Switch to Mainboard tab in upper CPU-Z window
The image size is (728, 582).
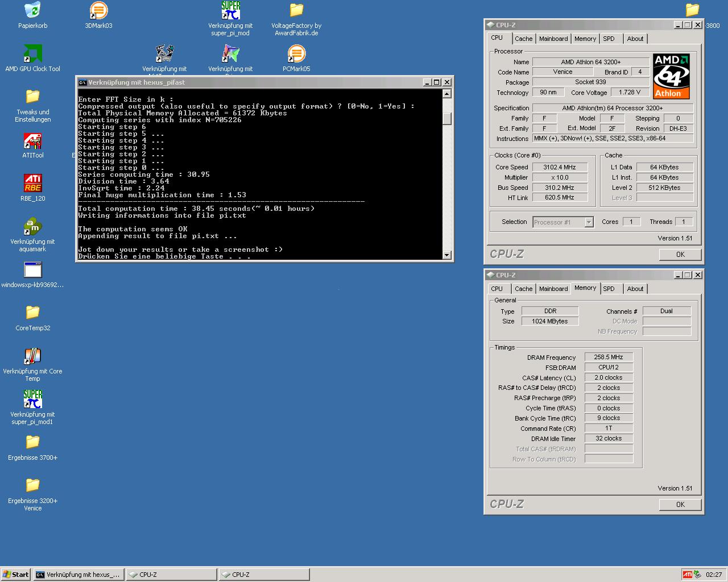click(x=553, y=39)
